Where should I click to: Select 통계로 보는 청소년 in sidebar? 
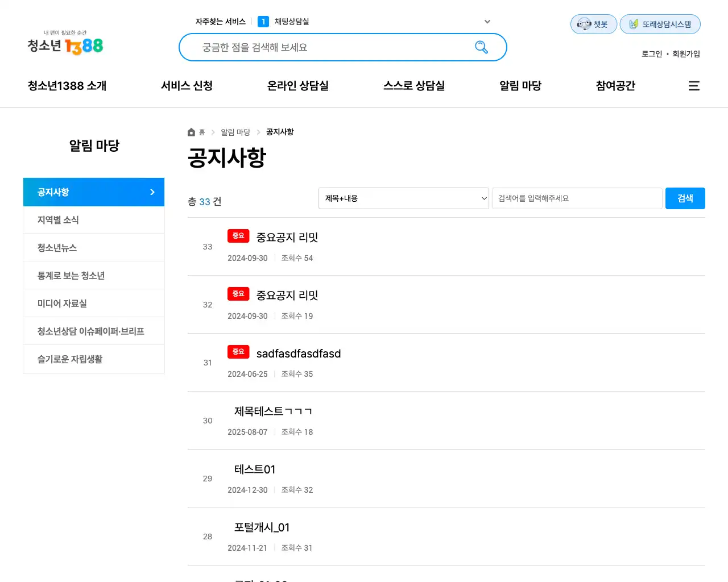94,276
